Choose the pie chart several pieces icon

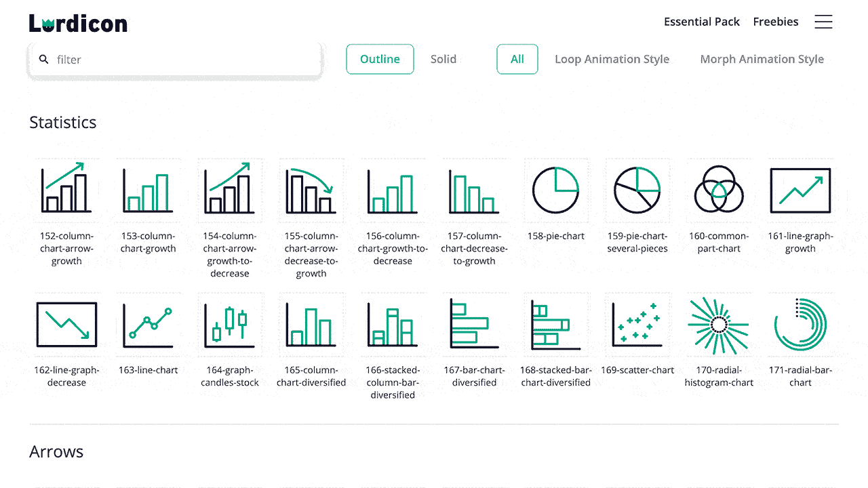(637, 190)
